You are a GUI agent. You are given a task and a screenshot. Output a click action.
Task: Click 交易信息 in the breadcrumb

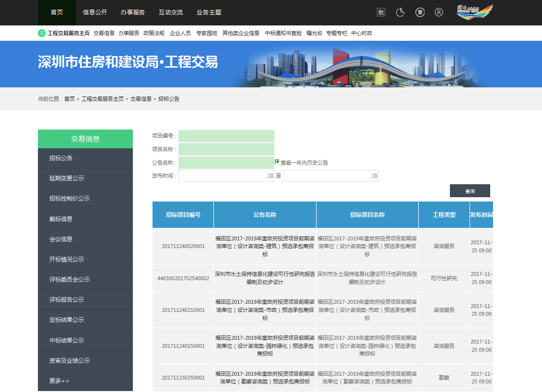click(141, 99)
